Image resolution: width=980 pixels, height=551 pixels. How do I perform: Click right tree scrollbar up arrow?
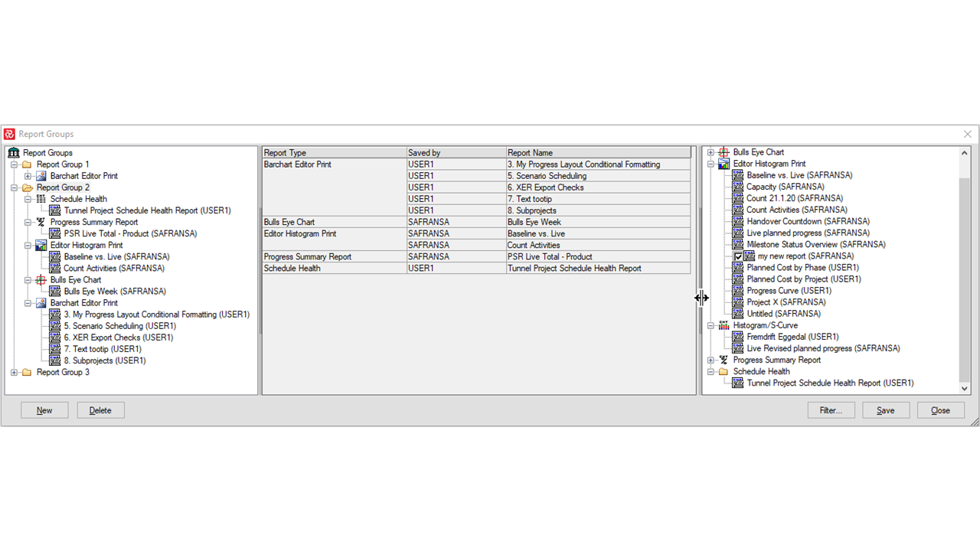click(965, 153)
